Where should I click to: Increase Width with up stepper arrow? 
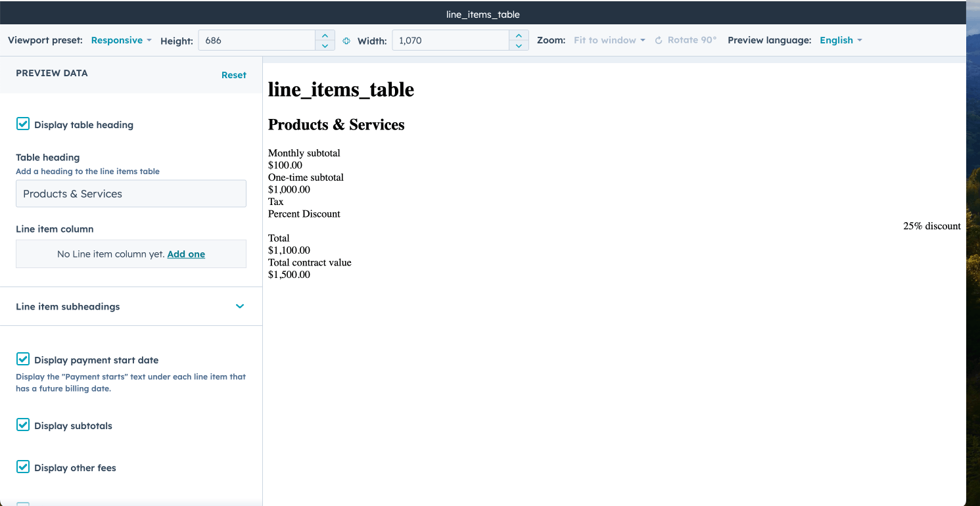(x=519, y=35)
